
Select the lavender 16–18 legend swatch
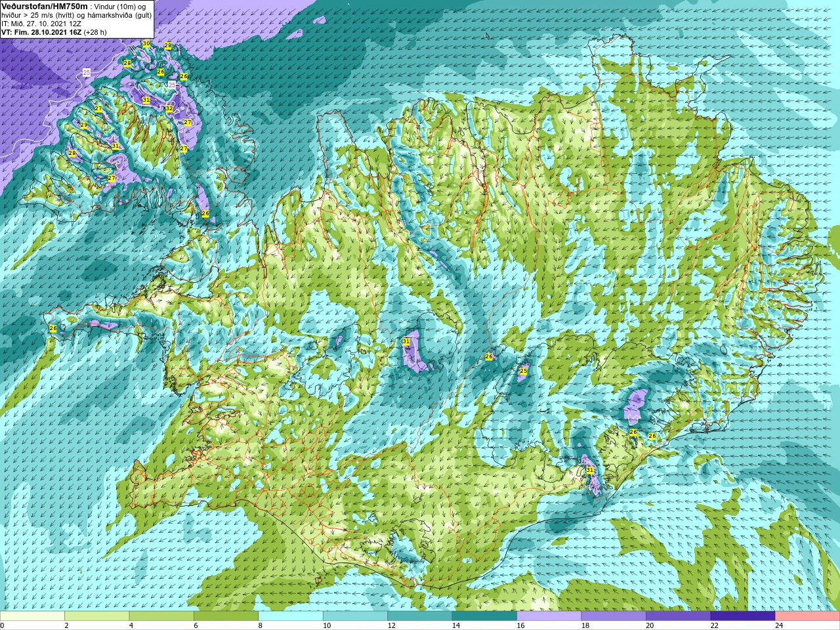click(x=549, y=616)
